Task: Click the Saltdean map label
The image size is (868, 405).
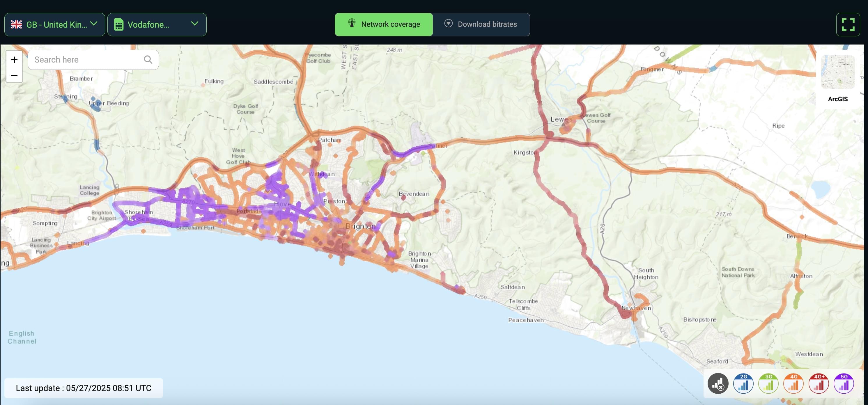Action: coord(513,287)
